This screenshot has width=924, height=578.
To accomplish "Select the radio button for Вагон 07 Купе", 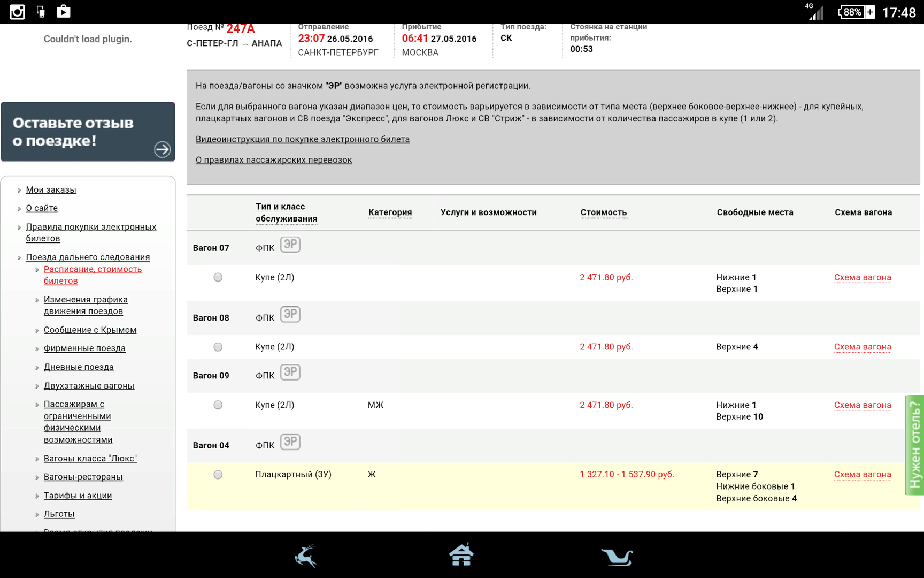I will coord(218,277).
